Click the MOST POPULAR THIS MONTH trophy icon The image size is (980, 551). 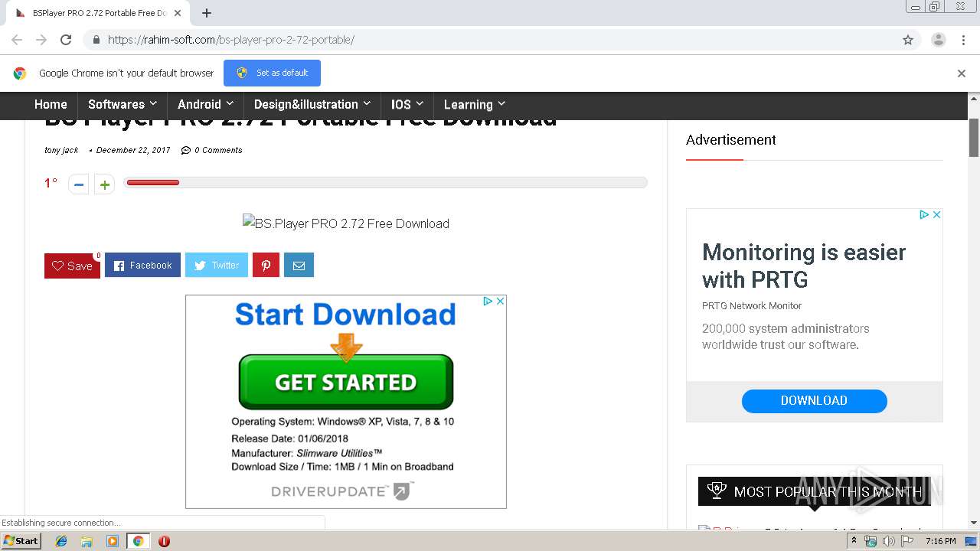pyautogui.click(x=716, y=491)
